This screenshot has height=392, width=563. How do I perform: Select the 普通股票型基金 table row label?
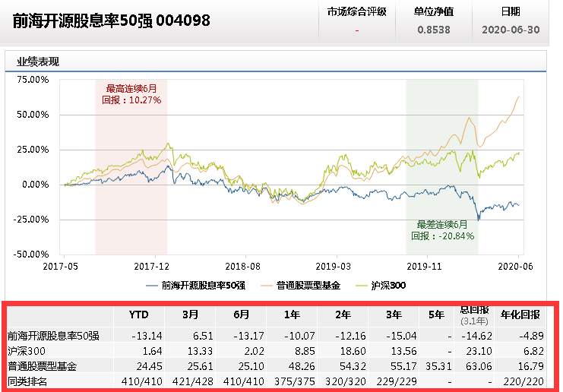43,366
